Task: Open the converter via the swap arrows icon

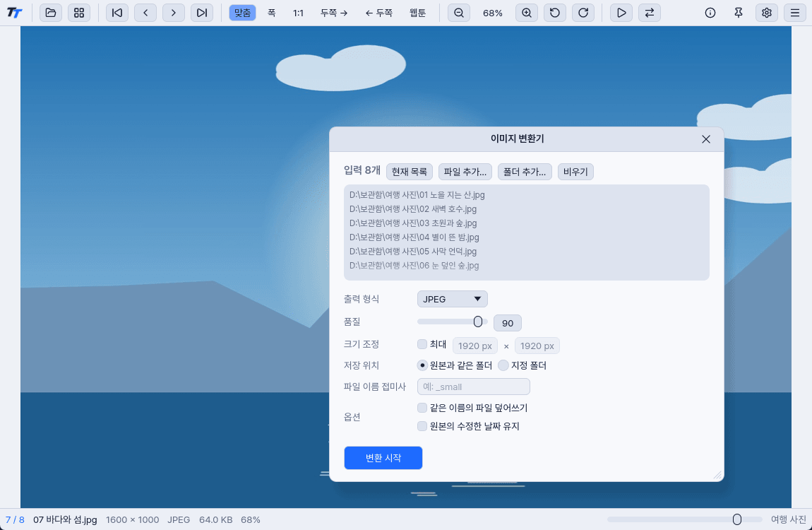Action: click(x=650, y=13)
